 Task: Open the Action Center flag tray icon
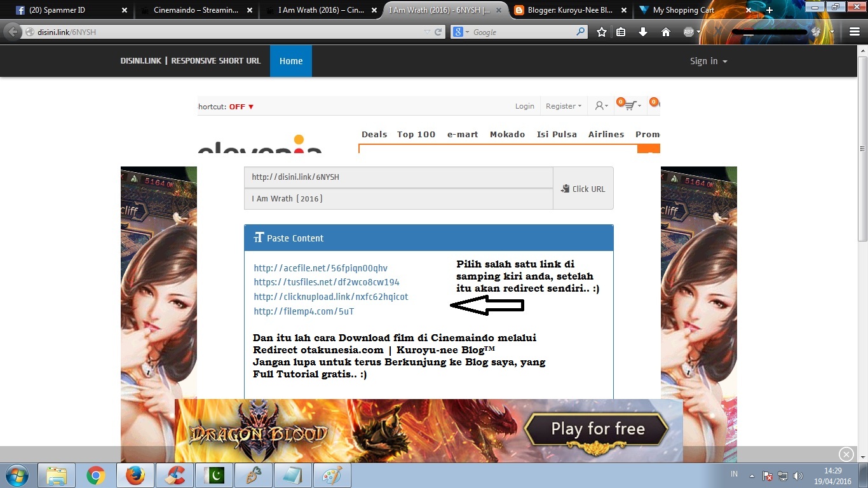coord(768,475)
